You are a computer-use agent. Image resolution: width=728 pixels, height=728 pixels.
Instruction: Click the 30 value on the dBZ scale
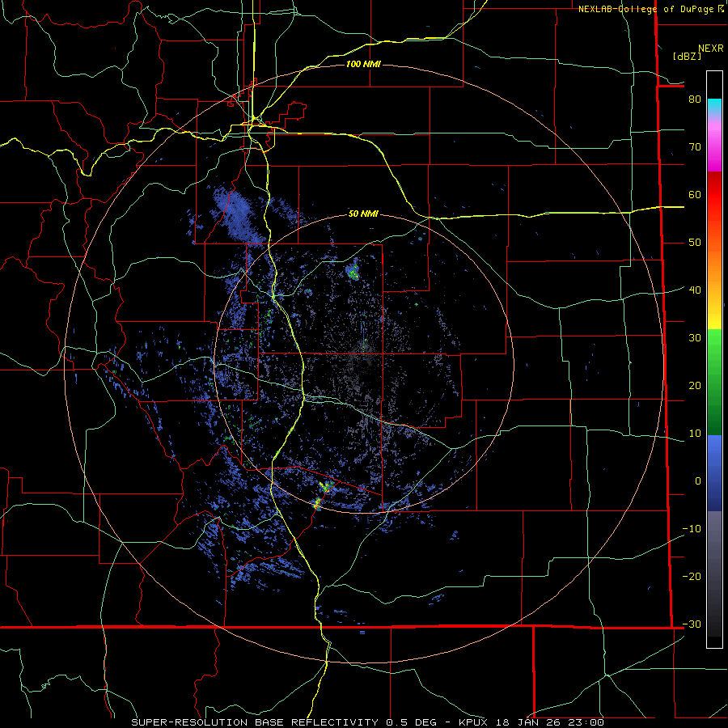tap(695, 338)
